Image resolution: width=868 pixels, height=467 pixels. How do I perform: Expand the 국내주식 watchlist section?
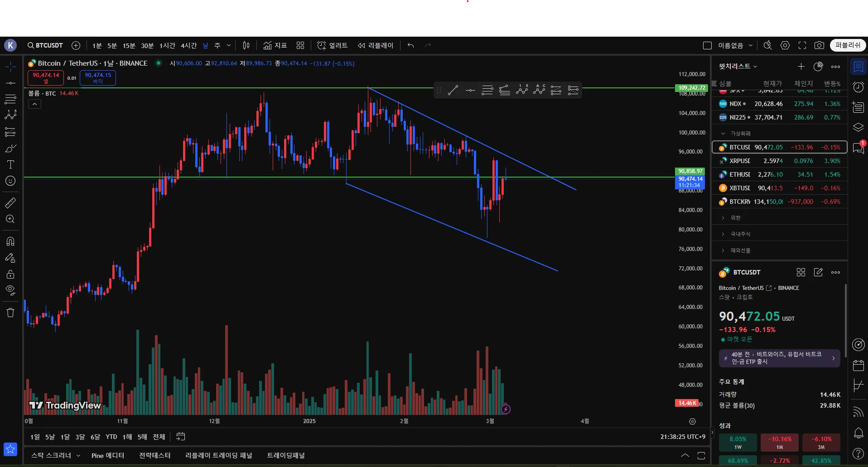[x=723, y=234]
